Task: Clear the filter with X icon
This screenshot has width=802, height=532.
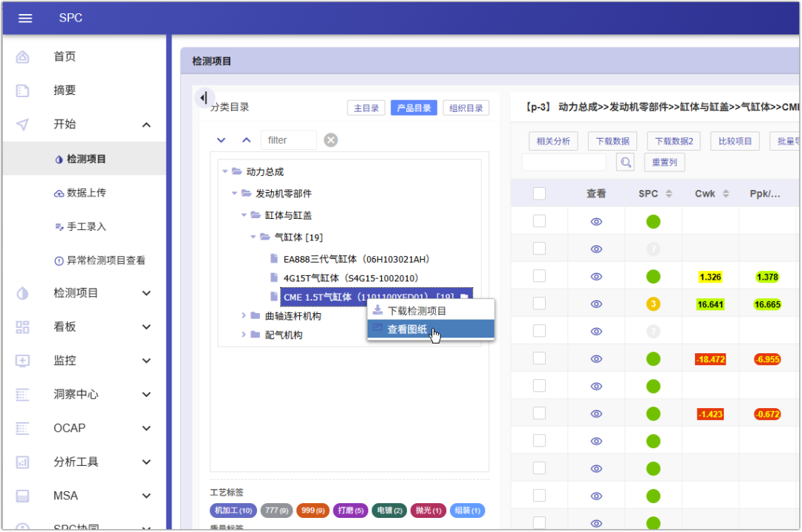Action: tap(331, 140)
